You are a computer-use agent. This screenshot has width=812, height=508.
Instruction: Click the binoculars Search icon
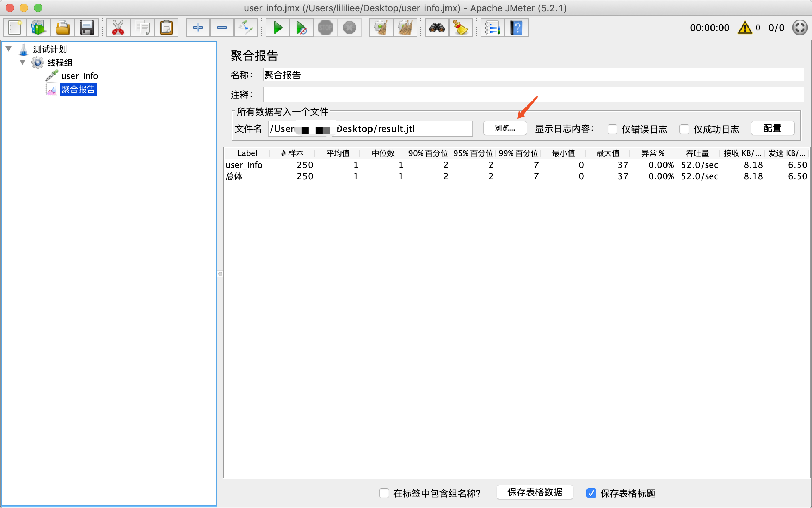[437, 28]
